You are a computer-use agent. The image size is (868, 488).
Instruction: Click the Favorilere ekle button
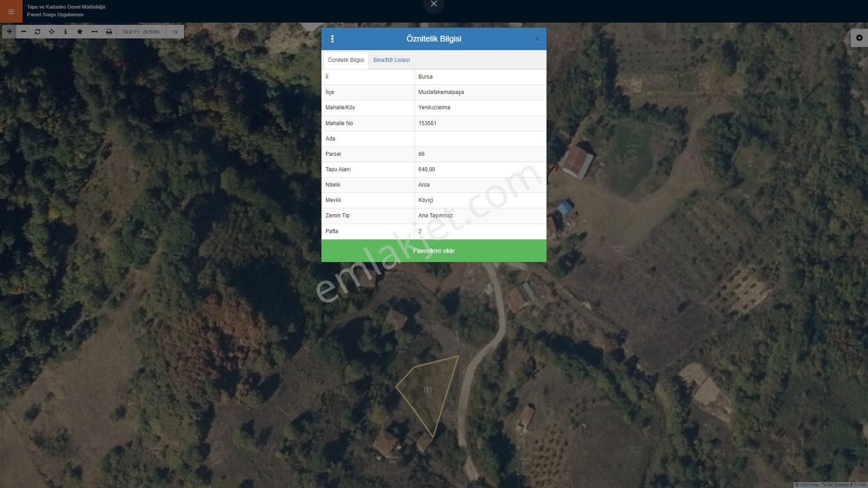(x=434, y=250)
